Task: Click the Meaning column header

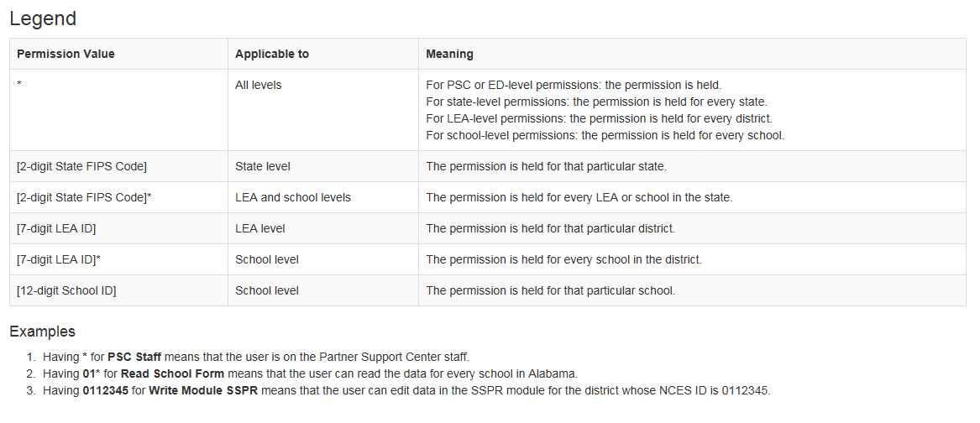Action: click(449, 54)
